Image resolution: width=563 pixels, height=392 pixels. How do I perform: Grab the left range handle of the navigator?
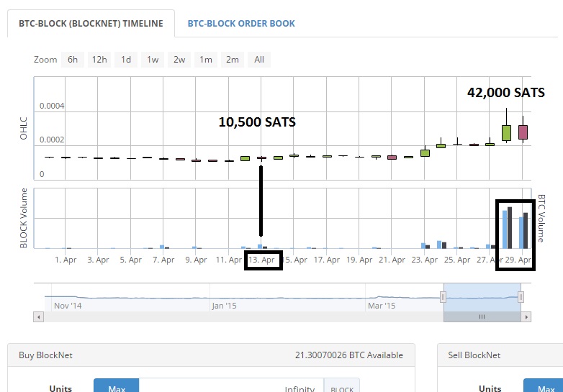coord(443,297)
